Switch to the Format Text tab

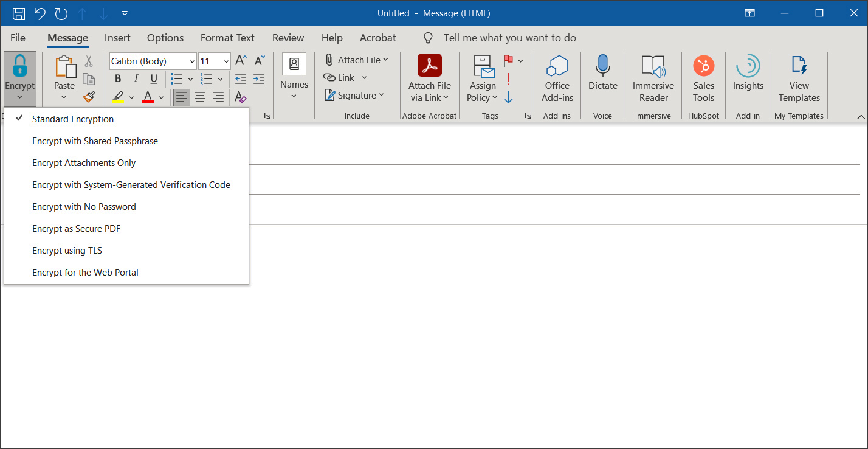(227, 38)
